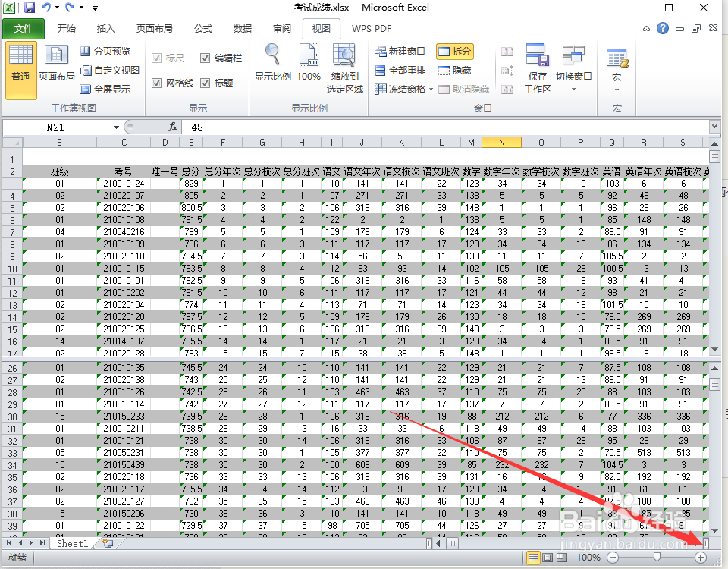Click the 总分 header cell
728x569 pixels.
click(x=191, y=171)
